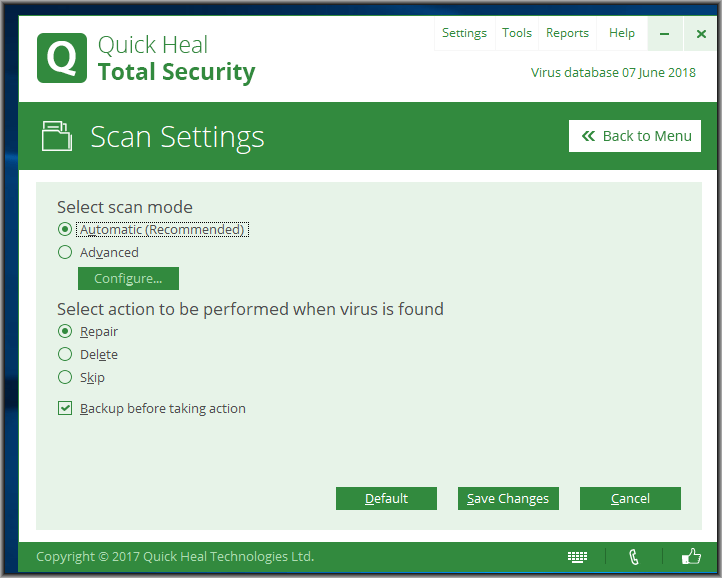Toggle Backup before taking action checkbox
The height and width of the screenshot is (578, 722).
pyautogui.click(x=65, y=409)
